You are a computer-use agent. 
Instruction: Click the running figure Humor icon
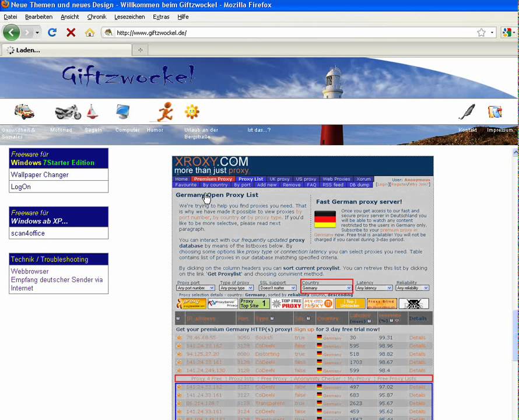[164, 111]
